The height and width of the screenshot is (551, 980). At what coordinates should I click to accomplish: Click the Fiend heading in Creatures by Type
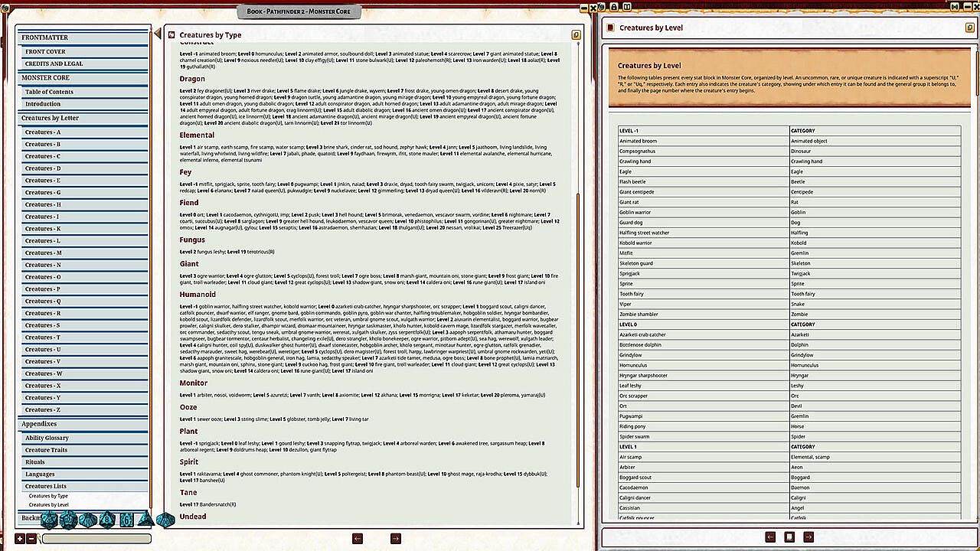(x=191, y=203)
